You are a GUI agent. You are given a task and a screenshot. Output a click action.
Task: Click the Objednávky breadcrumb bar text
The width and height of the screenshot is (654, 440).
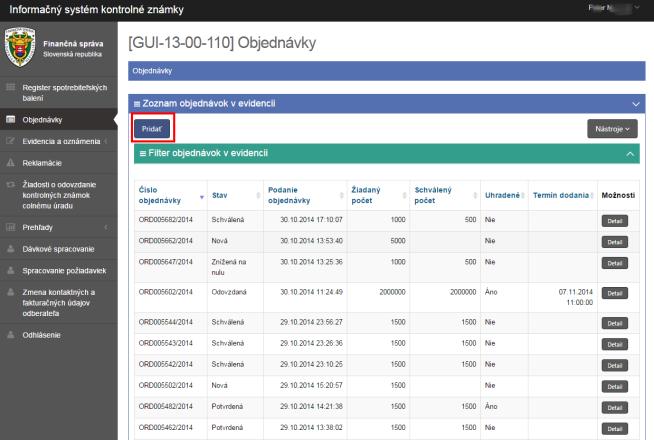coord(152,71)
